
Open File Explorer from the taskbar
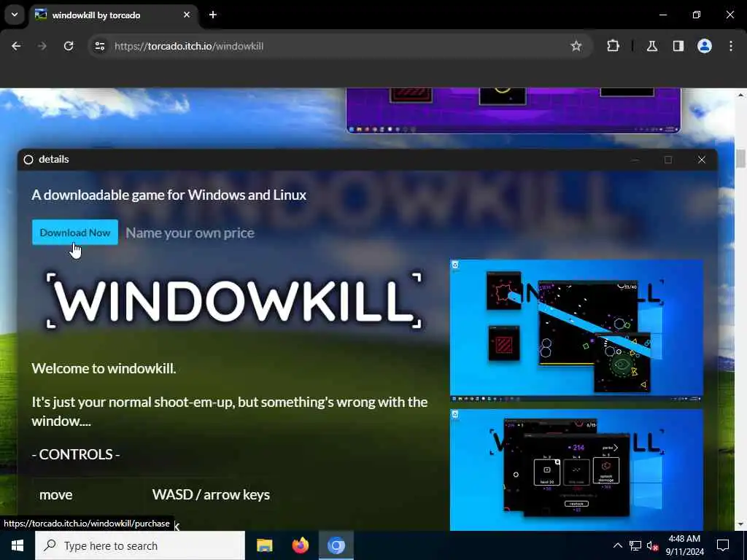pyautogui.click(x=264, y=545)
